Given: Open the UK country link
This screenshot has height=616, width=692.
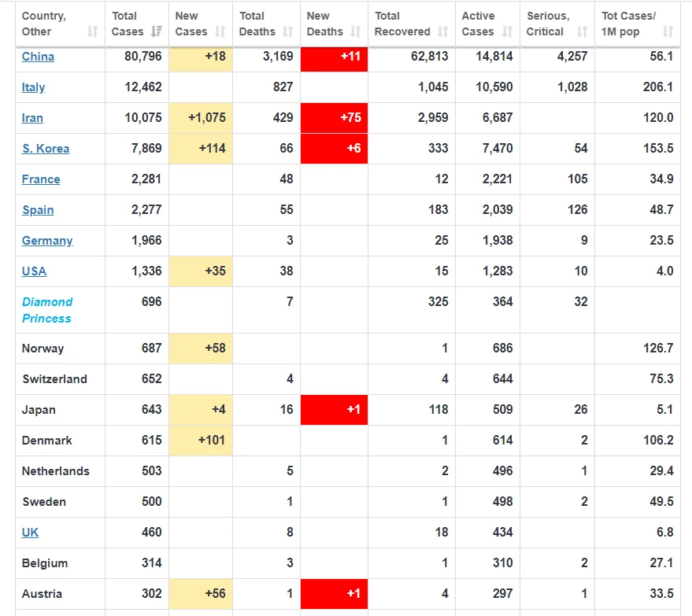Looking at the screenshot, I should [30, 533].
